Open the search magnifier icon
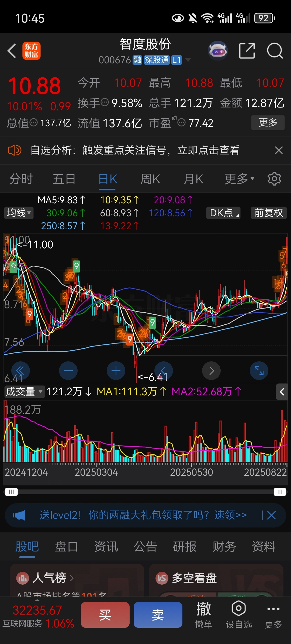Image resolution: width=291 pixels, height=644 pixels. 275,50
